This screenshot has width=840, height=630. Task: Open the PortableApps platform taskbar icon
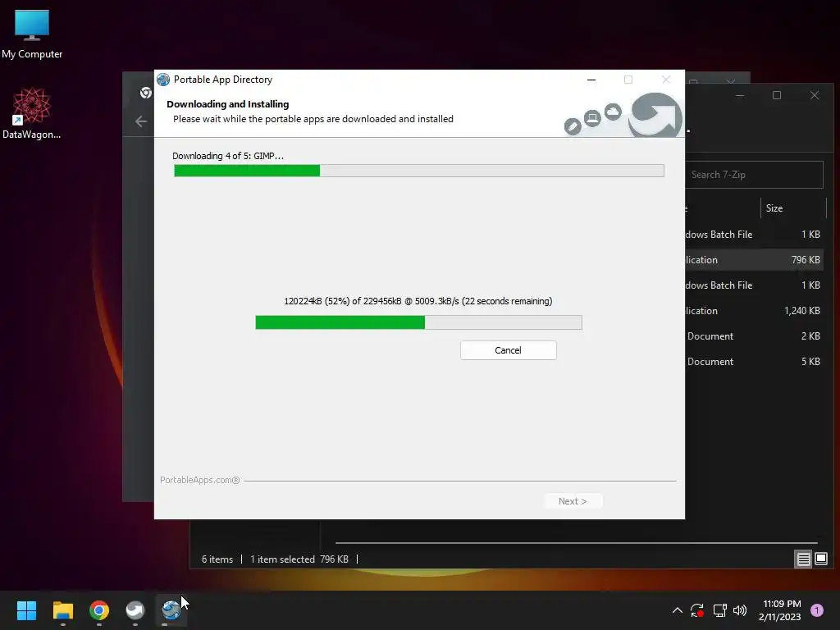click(x=135, y=610)
